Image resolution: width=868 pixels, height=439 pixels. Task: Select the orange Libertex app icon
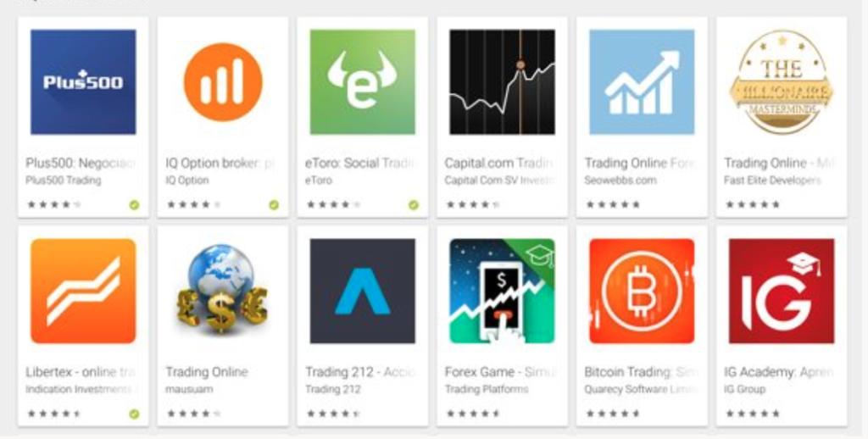click(x=83, y=292)
